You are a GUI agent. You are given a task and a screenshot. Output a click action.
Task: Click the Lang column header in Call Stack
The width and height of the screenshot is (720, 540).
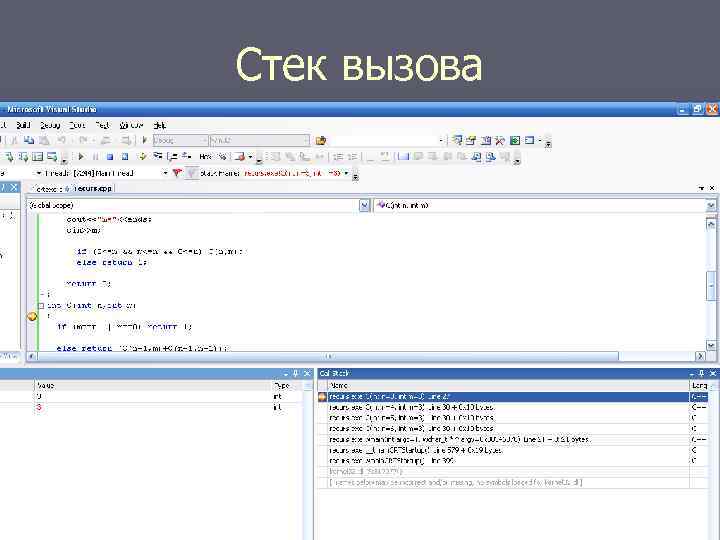tap(699, 386)
